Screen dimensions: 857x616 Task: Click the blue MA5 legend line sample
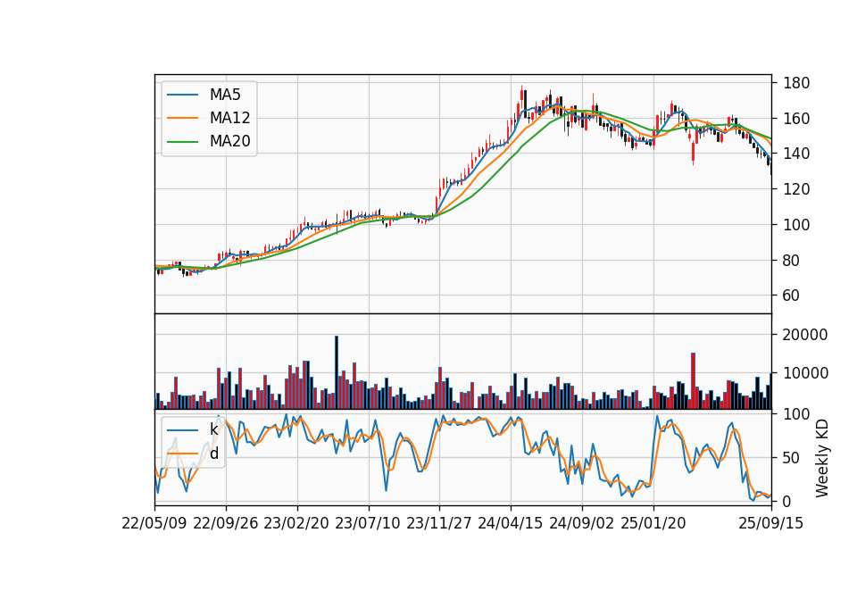(x=182, y=95)
